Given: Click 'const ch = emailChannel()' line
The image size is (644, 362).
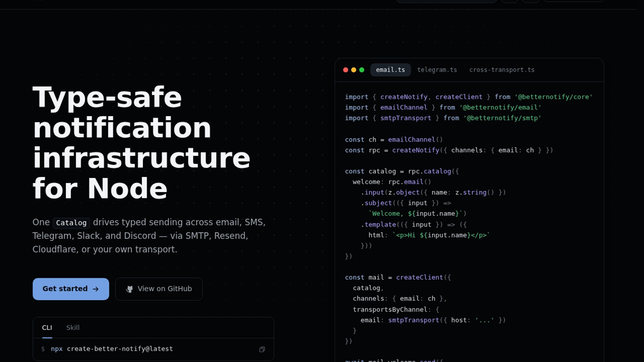Looking at the screenshot, I should click(394, 139).
